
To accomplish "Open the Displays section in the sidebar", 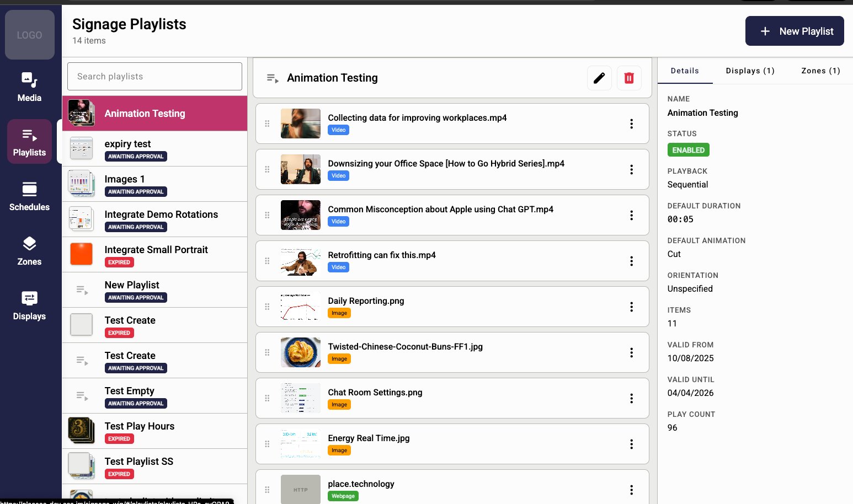I will tap(29, 305).
